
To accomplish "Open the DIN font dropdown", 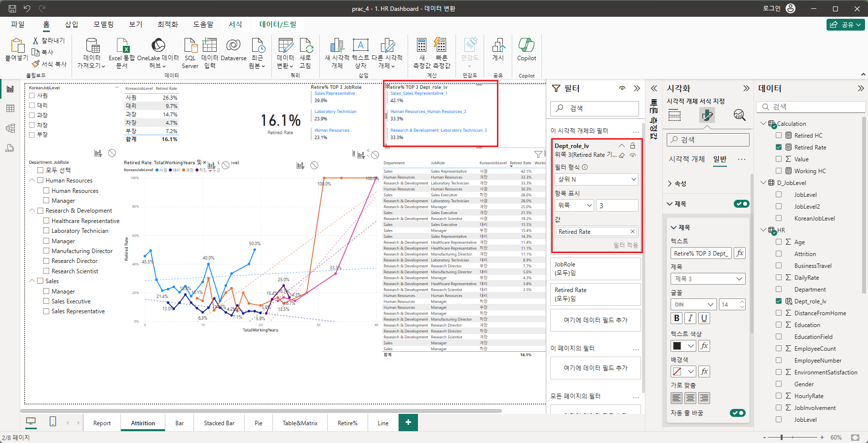I will 693,304.
